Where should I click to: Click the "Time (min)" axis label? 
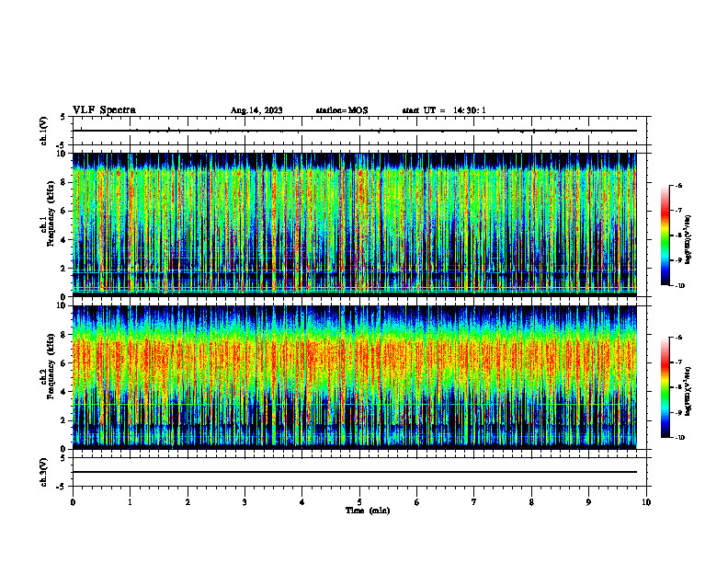(x=368, y=511)
